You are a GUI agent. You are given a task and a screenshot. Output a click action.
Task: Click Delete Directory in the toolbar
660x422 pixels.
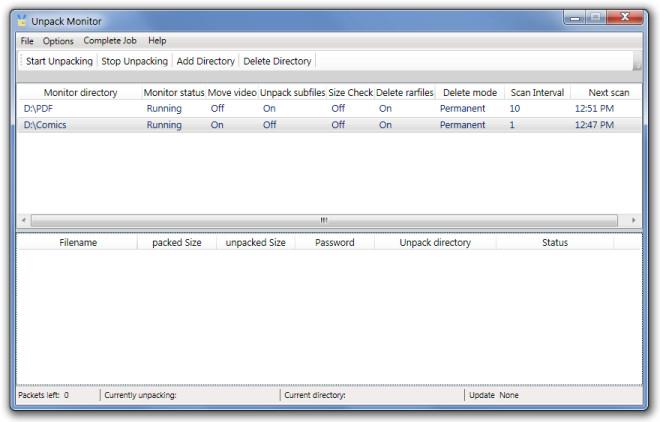[277, 61]
